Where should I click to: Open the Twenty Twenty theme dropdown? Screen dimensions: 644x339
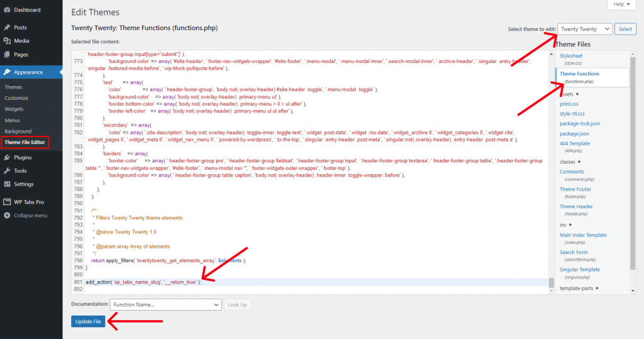(585, 29)
